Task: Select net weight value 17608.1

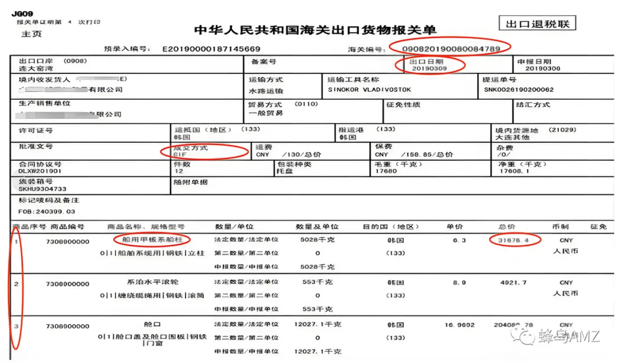Action: 514,171
